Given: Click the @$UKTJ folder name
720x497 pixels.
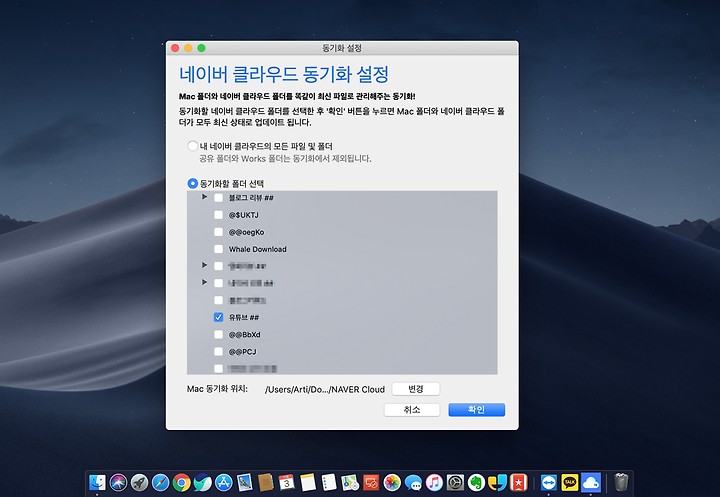Looking at the screenshot, I should [243, 215].
